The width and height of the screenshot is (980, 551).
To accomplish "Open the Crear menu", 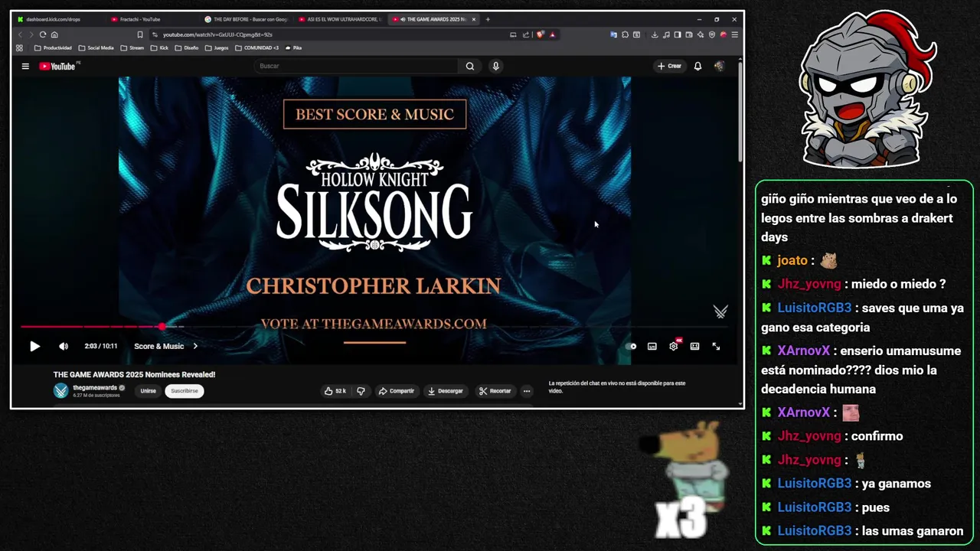I will coord(669,67).
